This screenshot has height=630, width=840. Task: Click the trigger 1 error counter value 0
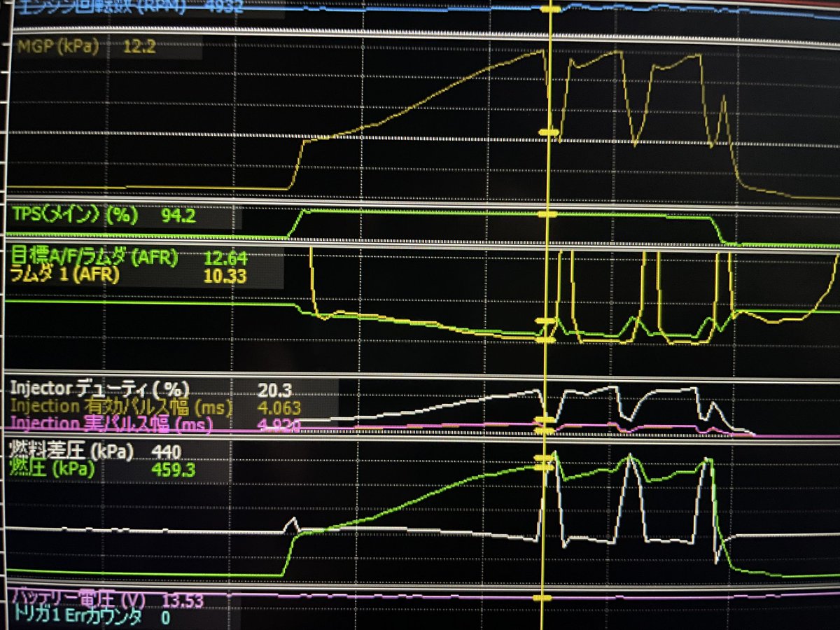pos(166,618)
